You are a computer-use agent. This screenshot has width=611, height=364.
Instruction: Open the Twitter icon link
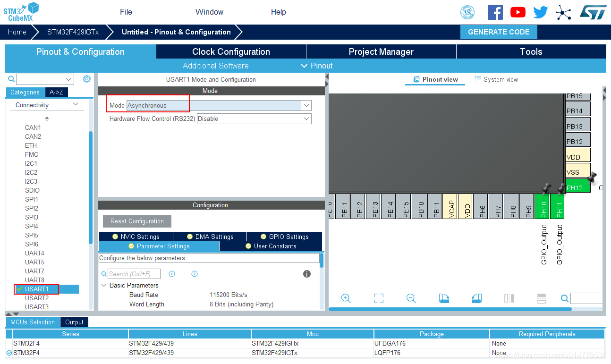tap(541, 12)
